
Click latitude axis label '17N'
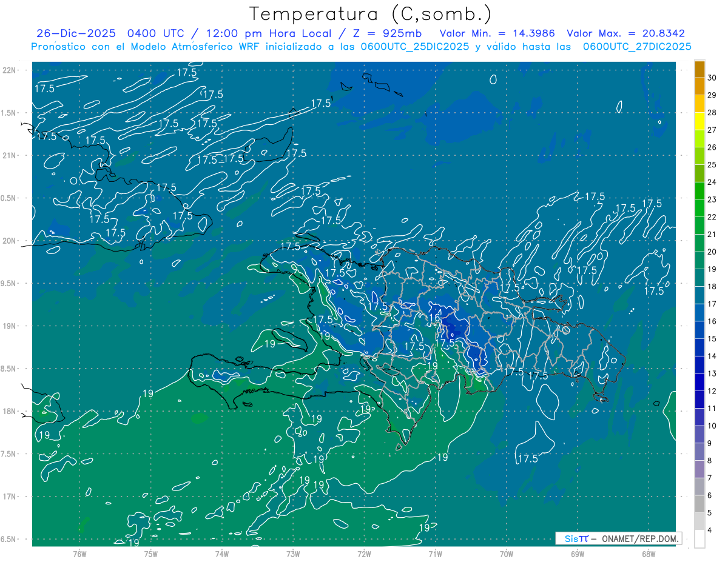(10, 497)
